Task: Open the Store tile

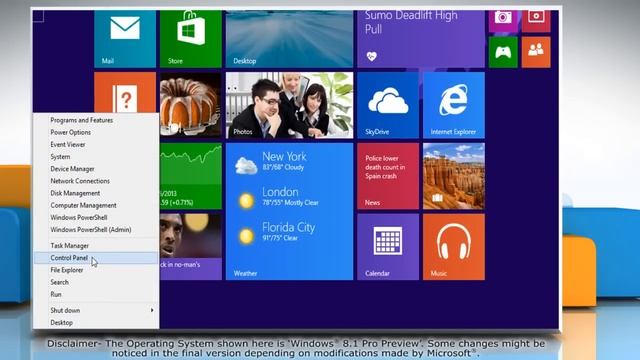Action: (x=191, y=39)
